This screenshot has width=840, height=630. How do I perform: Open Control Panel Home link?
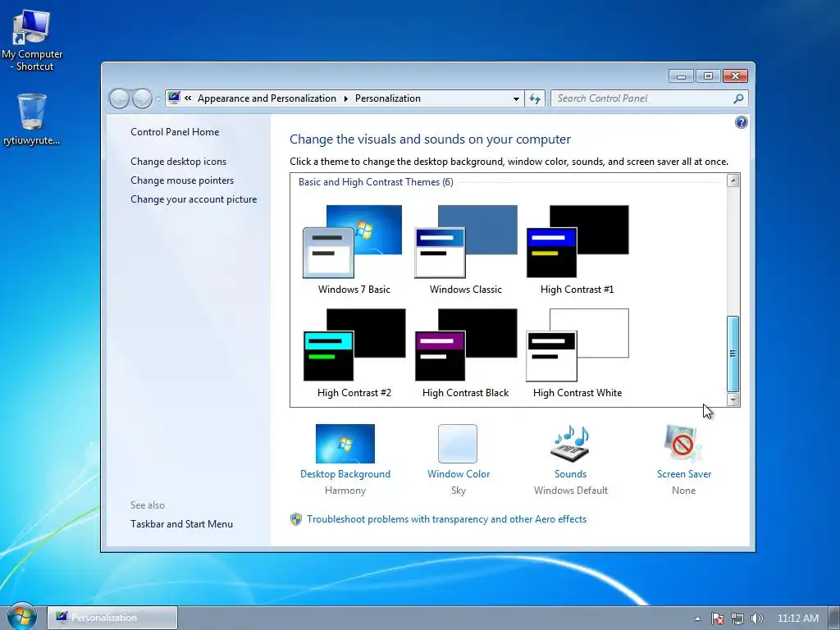click(175, 132)
